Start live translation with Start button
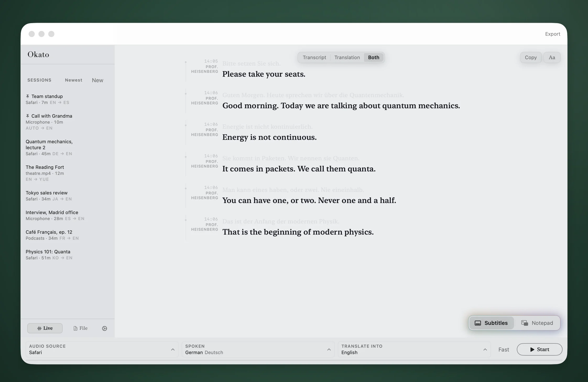 tap(540, 349)
